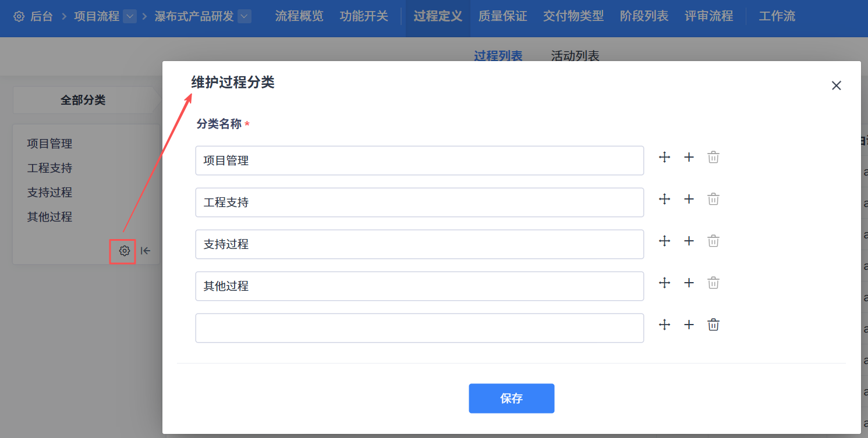This screenshot has height=438, width=868.
Task: Click the move handle for 项目管理 row
Action: click(x=665, y=157)
